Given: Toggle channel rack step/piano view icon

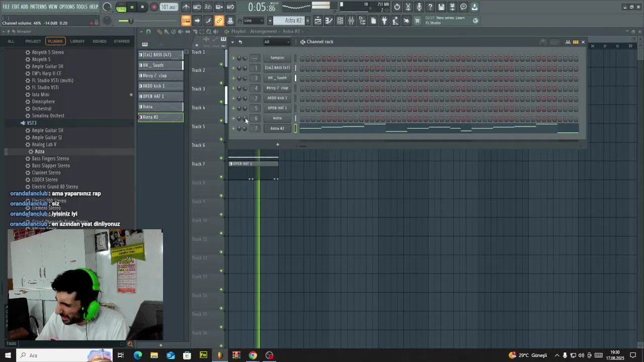Looking at the screenshot, I should click(576, 42).
